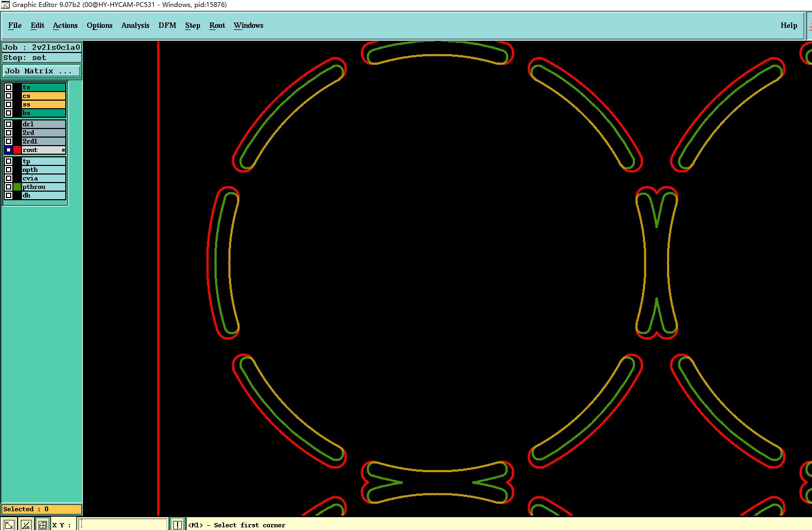Screen dimensions: 812x530
Task: Toggle display checkbox for rout layer
Action: 9,150
